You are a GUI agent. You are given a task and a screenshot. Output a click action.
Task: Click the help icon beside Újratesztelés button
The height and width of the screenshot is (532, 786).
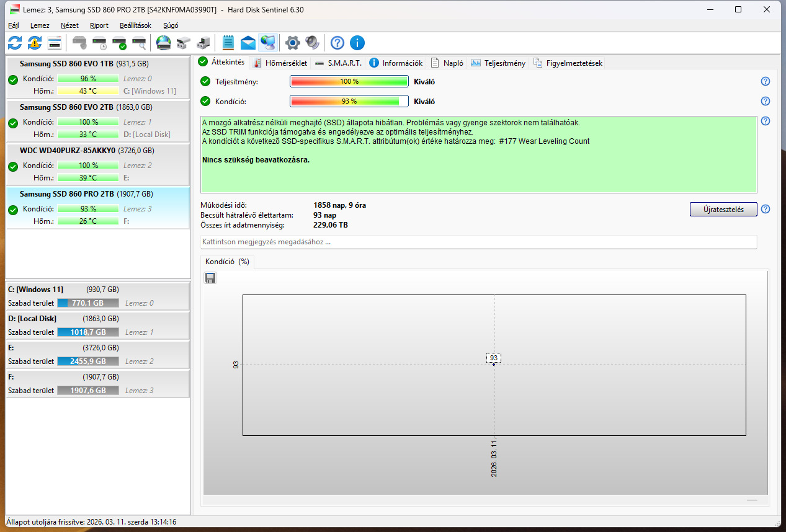pyautogui.click(x=766, y=209)
